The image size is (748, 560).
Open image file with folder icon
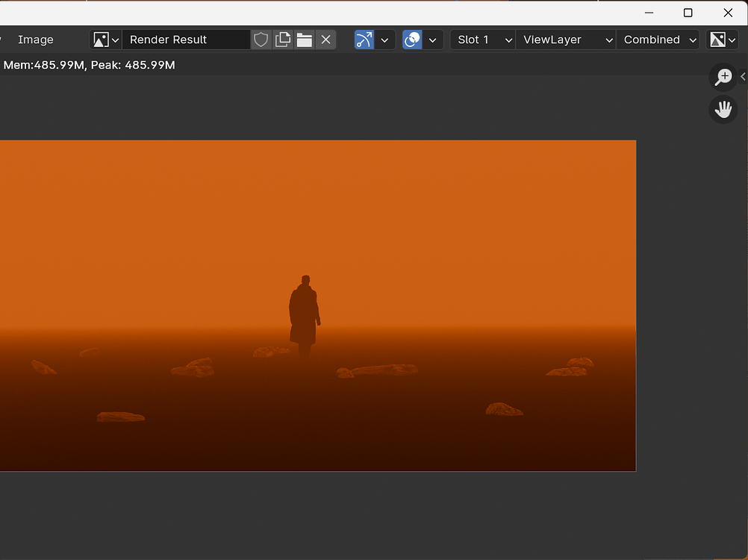(305, 40)
